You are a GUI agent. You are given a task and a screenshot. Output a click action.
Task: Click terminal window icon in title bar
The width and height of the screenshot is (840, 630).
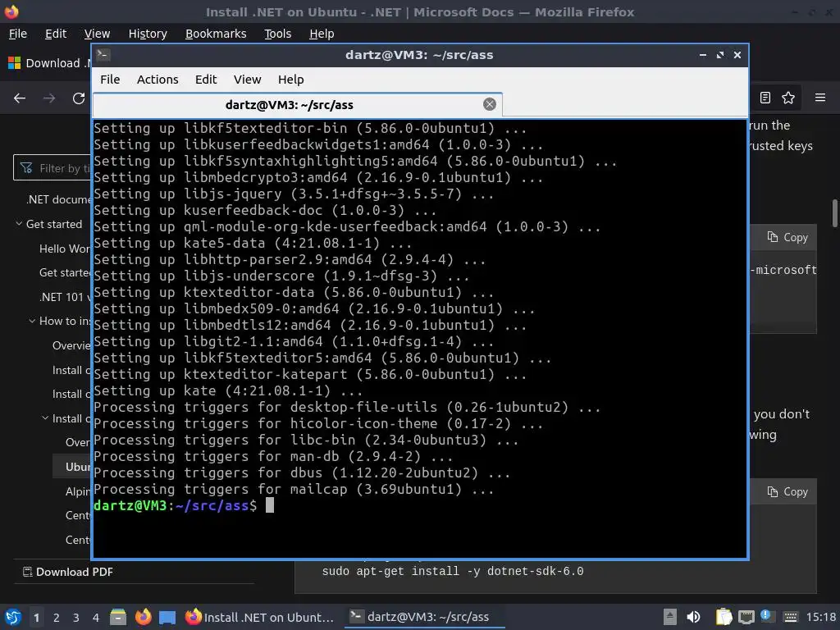tap(103, 54)
